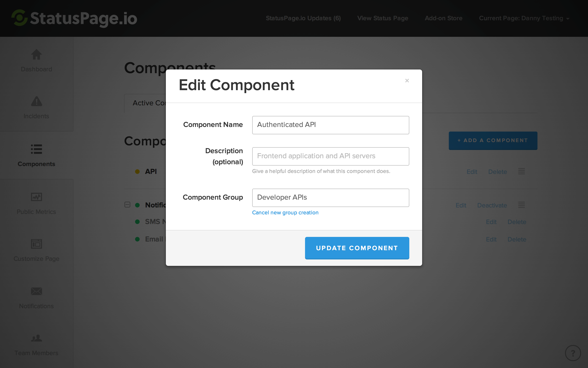Click the StatusPage.io logo icon
This screenshot has width=588, height=368.
coord(20,18)
